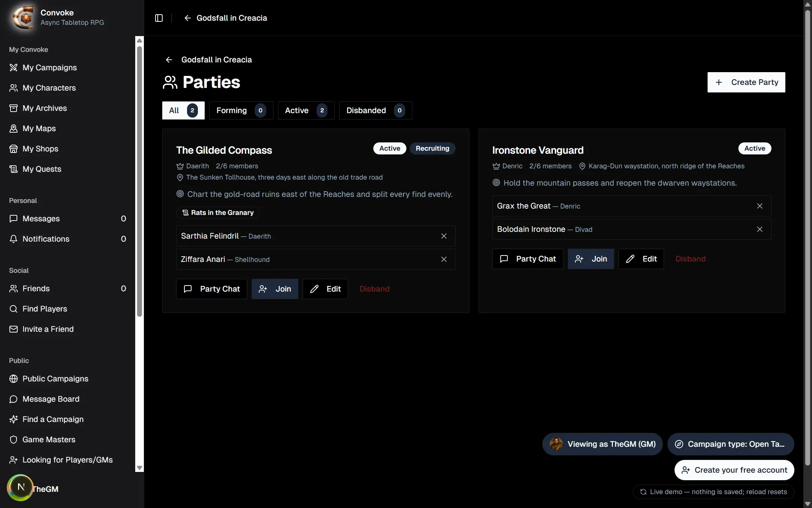Browse Public Campaigns

tap(68, 379)
